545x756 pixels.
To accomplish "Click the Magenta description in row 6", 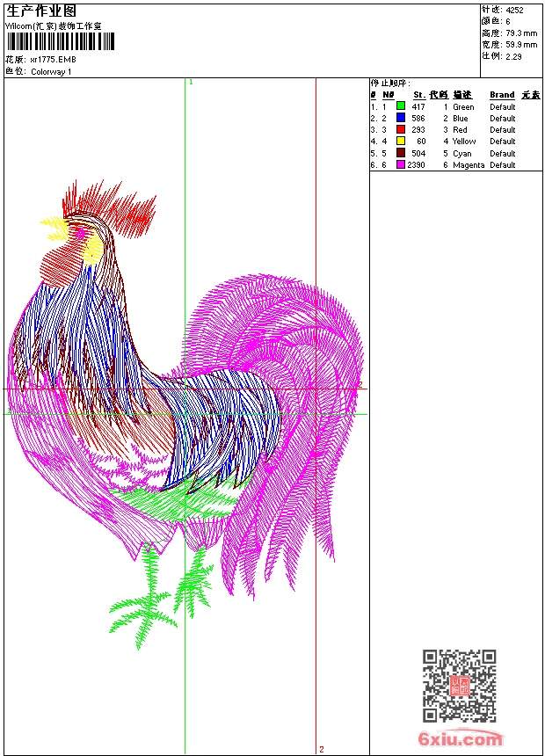I will point(469,165).
